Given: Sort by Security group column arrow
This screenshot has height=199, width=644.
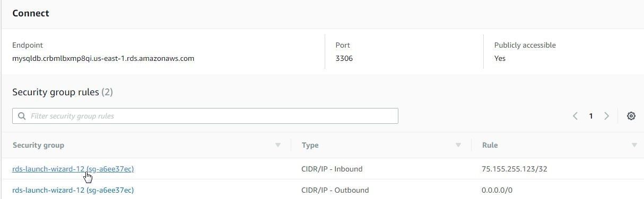Looking at the screenshot, I should click(x=277, y=145).
